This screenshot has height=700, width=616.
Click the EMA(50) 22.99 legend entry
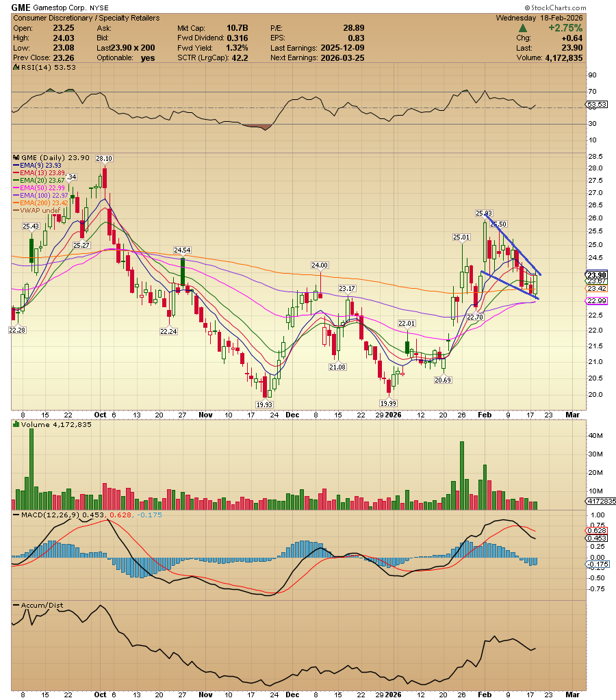pyautogui.click(x=39, y=188)
